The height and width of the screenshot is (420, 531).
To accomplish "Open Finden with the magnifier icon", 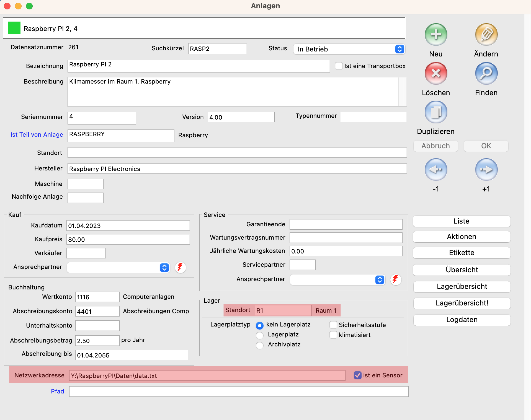I will click(486, 74).
